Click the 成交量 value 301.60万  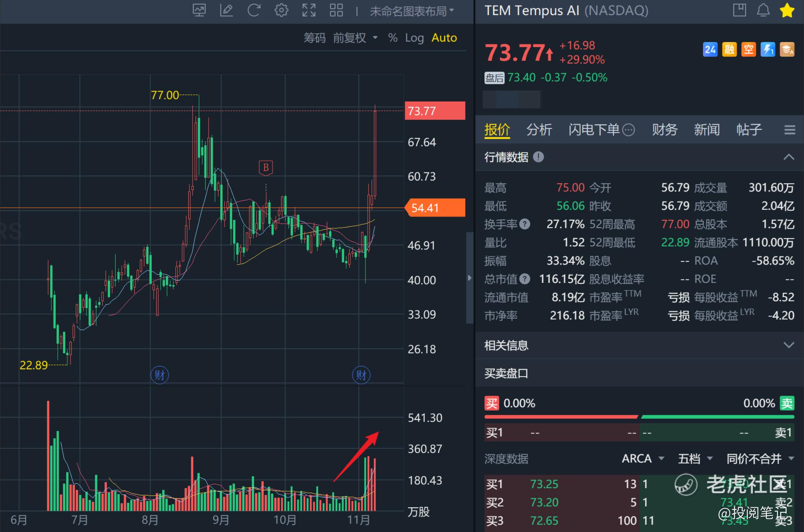[771, 187]
